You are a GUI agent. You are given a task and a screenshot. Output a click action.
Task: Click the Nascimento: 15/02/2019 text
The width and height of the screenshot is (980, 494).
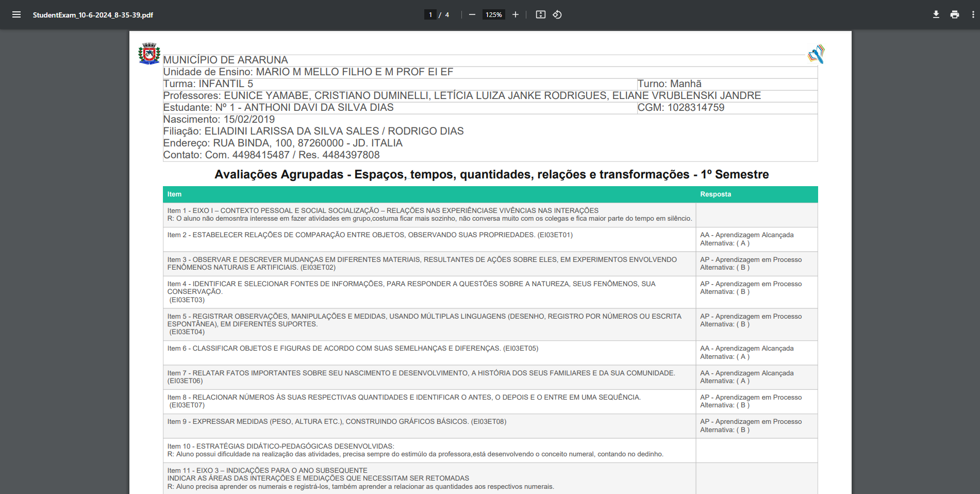(219, 119)
